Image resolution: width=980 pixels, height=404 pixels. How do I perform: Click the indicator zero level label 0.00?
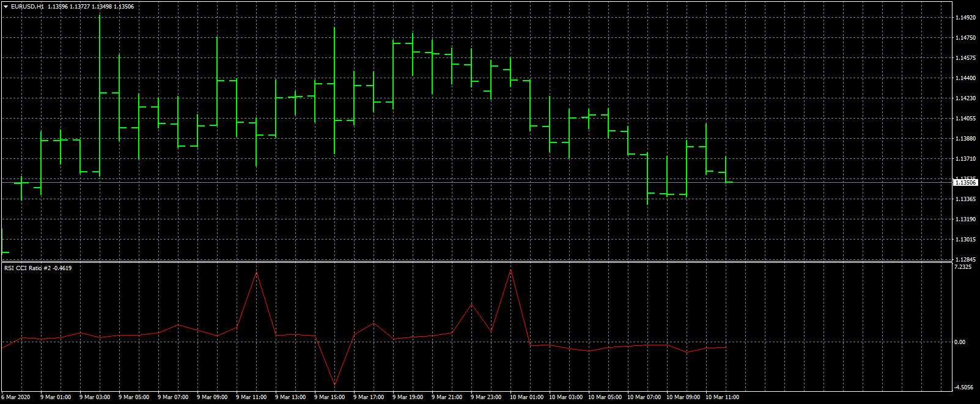960,342
